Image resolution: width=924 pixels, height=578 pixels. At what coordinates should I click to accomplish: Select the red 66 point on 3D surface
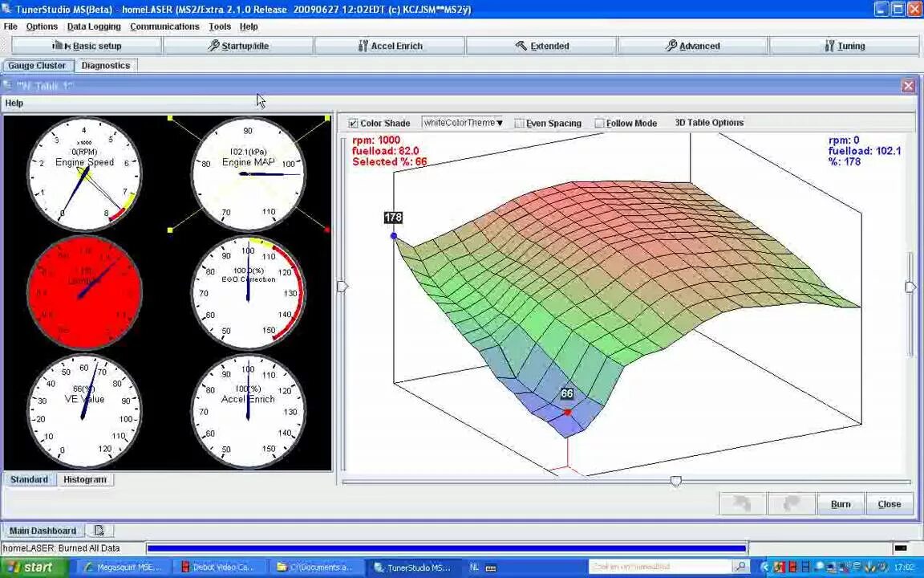tap(568, 413)
